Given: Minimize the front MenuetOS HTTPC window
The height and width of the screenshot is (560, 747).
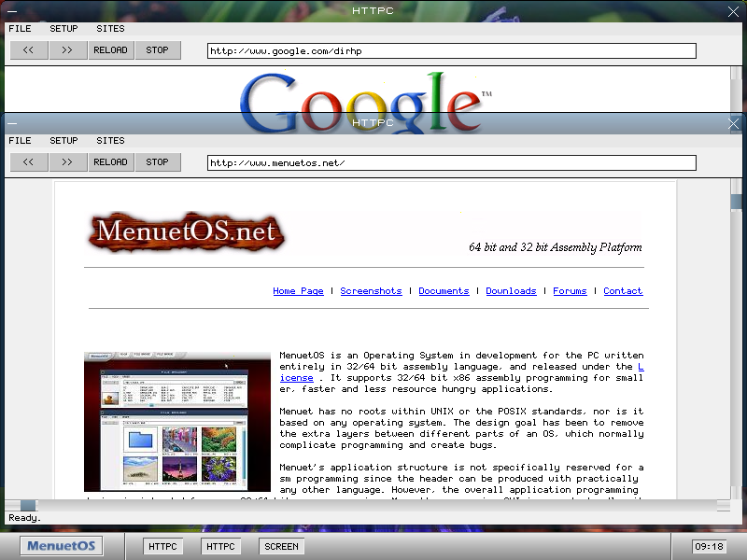Looking at the screenshot, I should pyautogui.click(x=12, y=123).
